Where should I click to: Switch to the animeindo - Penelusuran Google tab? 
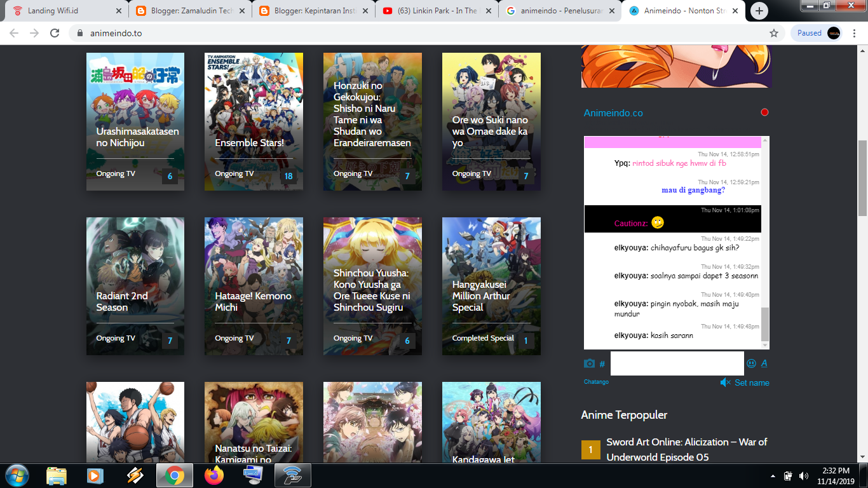click(x=559, y=11)
